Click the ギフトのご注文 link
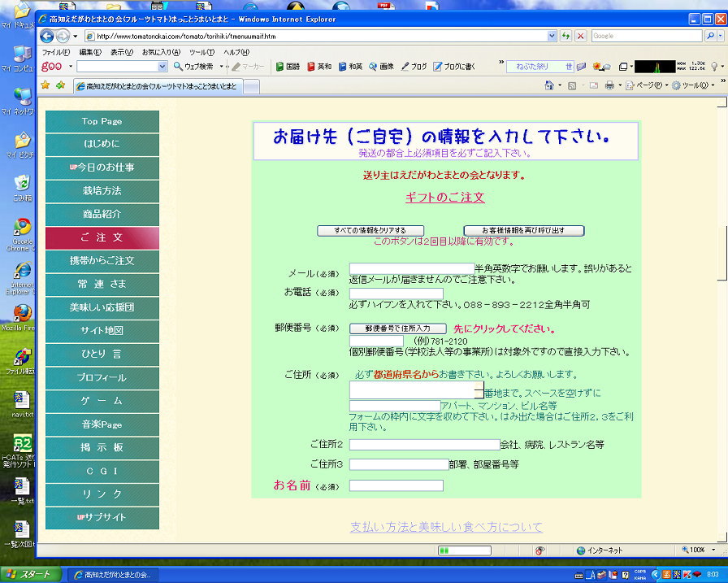This screenshot has width=728, height=583. pos(444,198)
